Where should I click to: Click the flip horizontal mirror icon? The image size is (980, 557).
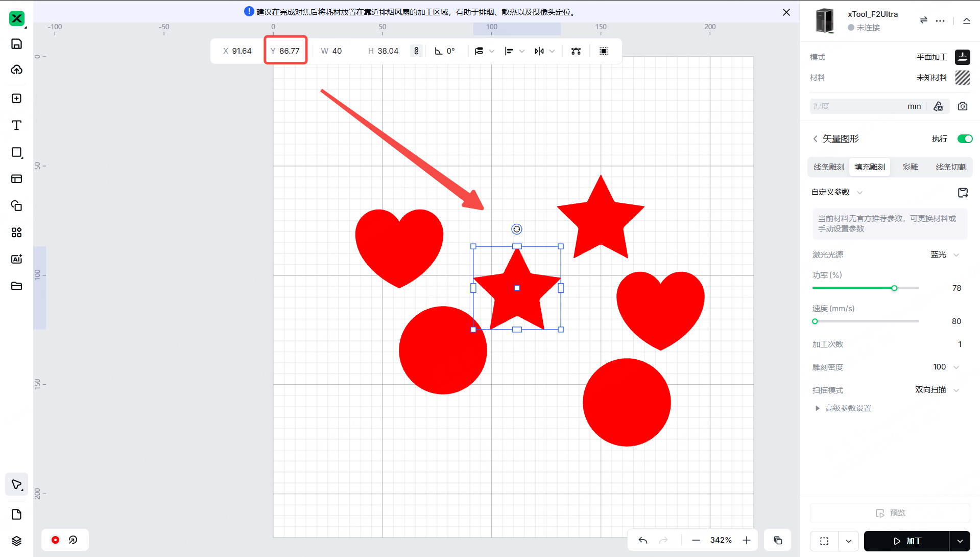tap(539, 51)
